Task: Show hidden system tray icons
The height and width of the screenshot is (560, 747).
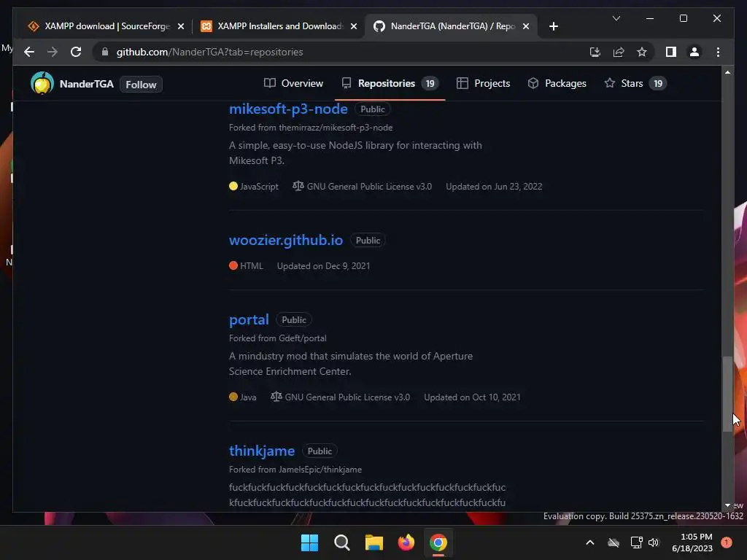Action: (589, 542)
